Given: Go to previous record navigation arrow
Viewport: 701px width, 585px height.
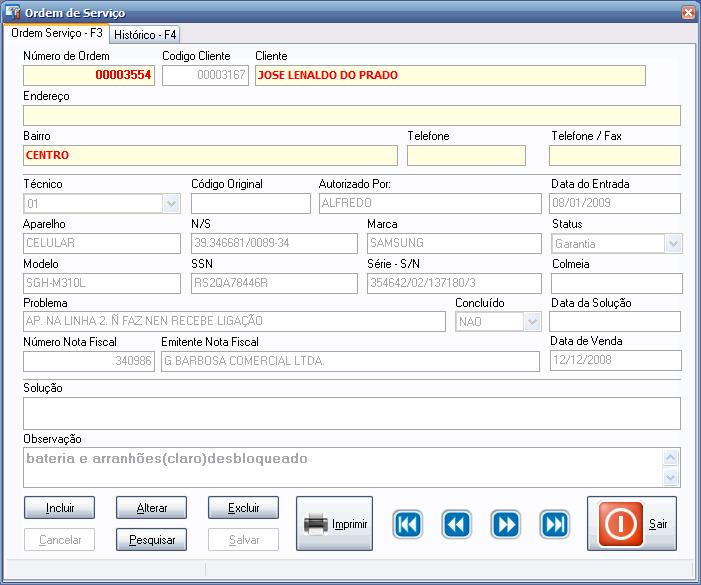Looking at the screenshot, I should click(456, 524).
